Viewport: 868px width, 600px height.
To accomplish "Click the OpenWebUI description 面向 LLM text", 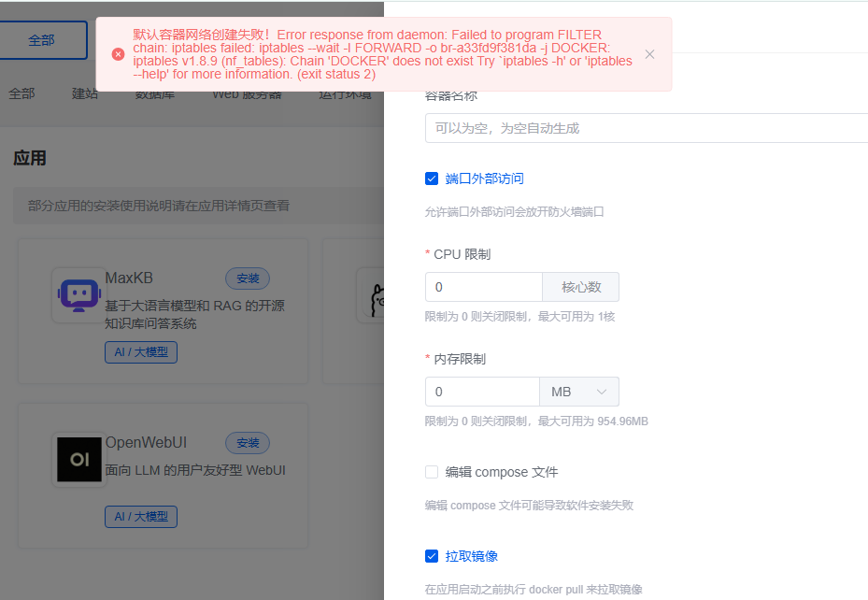I will coord(195,470).
